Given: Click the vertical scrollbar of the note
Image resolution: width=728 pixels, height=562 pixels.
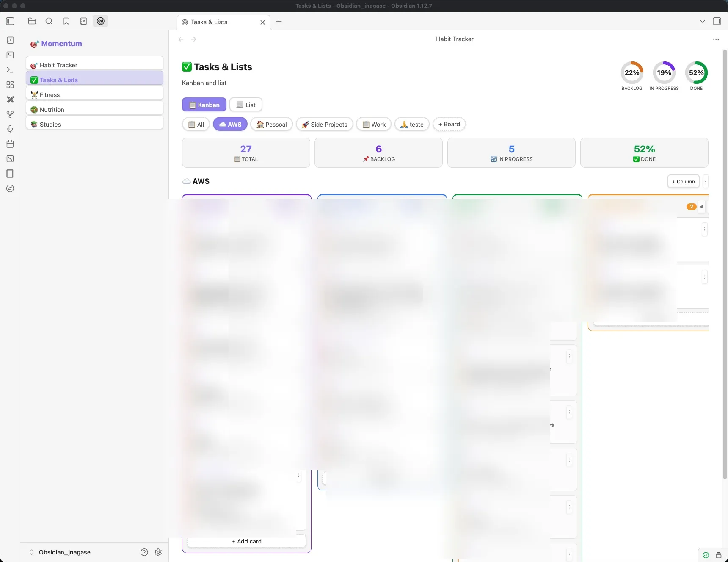Looking at the screenshot, I should tap(725, 263).
